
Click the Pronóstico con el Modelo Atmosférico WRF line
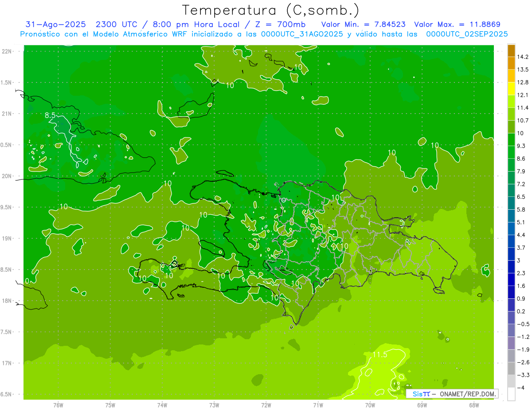click(x=264, y=34)
